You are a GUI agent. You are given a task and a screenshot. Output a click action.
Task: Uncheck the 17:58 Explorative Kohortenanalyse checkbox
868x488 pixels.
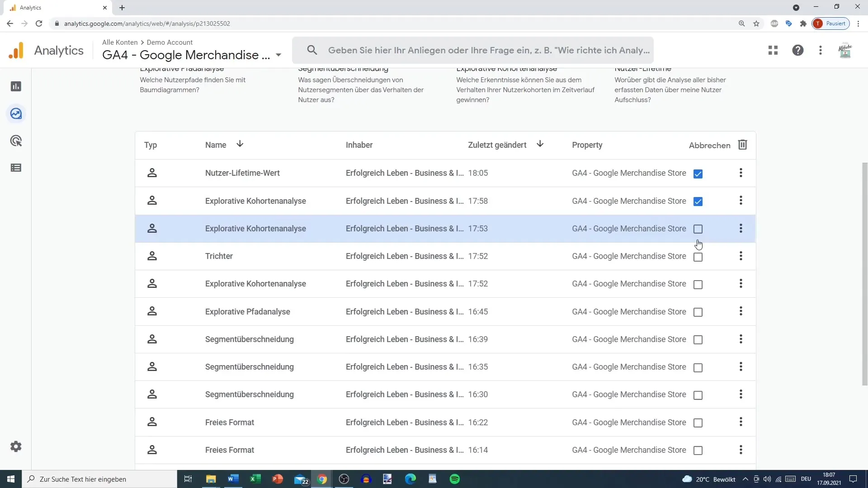pyautogui.click(x=698, y=202)
